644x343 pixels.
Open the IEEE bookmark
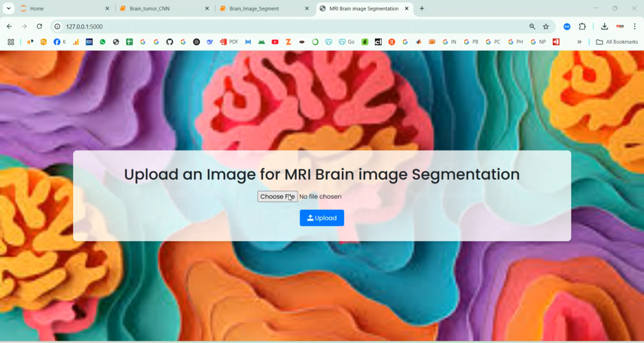point(89,42)
